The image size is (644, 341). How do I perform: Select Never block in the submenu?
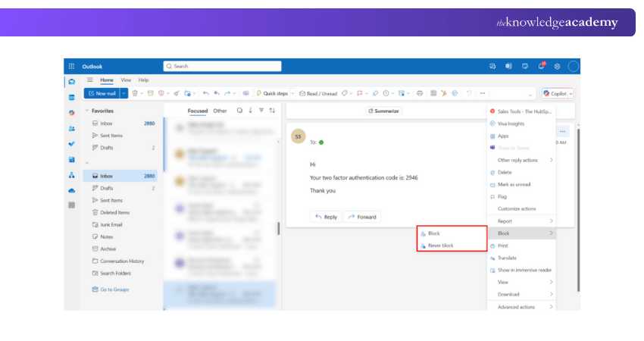(452, 246)
